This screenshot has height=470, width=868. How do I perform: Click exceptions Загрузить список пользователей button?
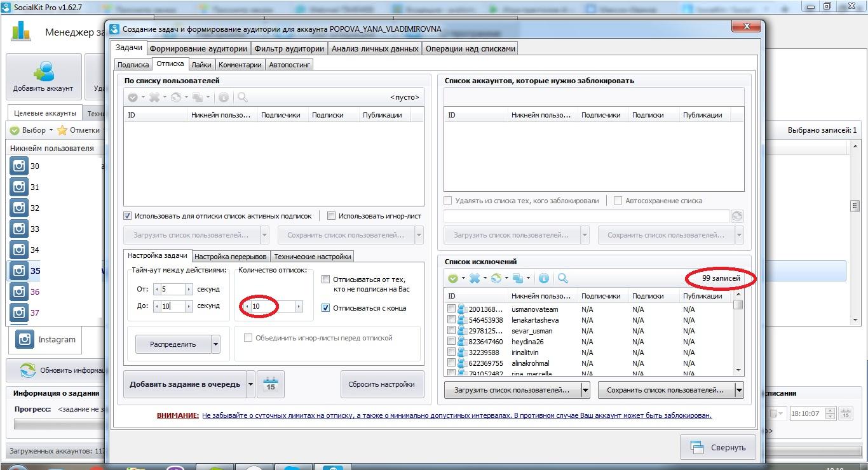512,390
